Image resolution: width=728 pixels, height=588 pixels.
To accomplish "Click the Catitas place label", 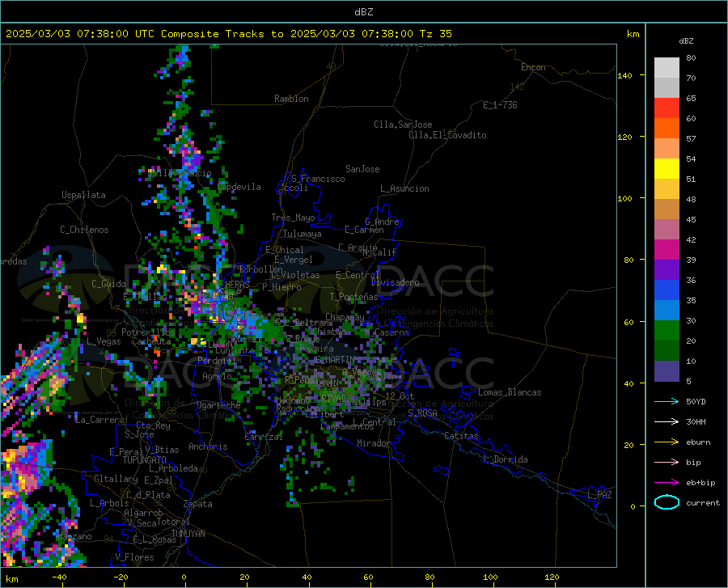I will pos(462,436).
